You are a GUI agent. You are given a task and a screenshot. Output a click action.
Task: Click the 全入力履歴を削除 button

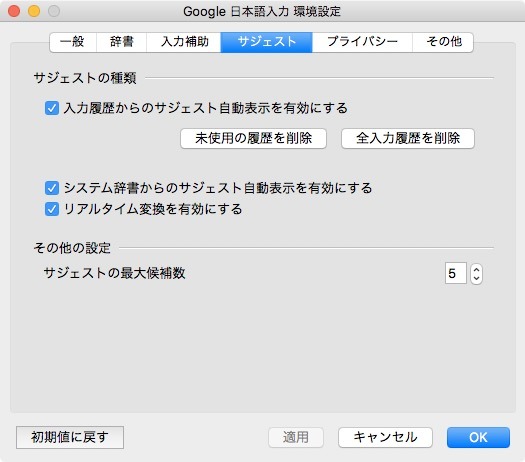[408, 138]
